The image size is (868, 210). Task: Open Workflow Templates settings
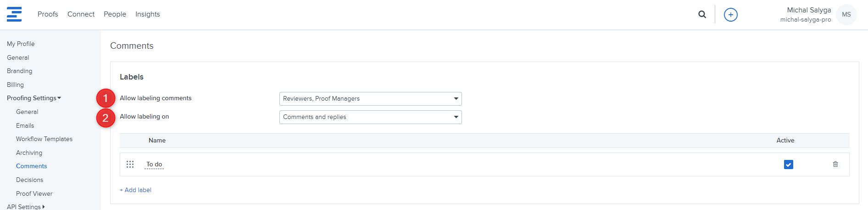(44, 139)
